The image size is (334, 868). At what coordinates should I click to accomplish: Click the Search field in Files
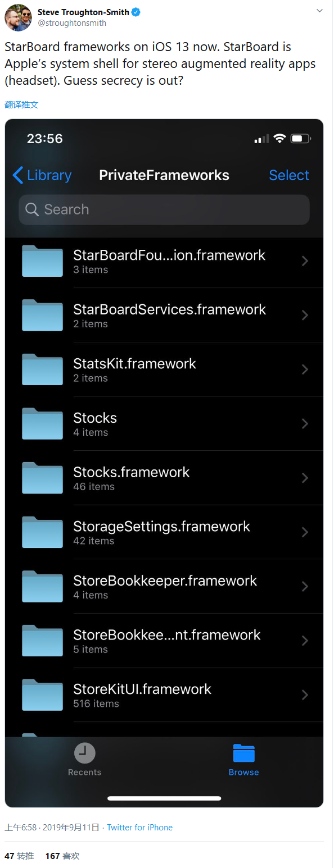pos(164,209)
